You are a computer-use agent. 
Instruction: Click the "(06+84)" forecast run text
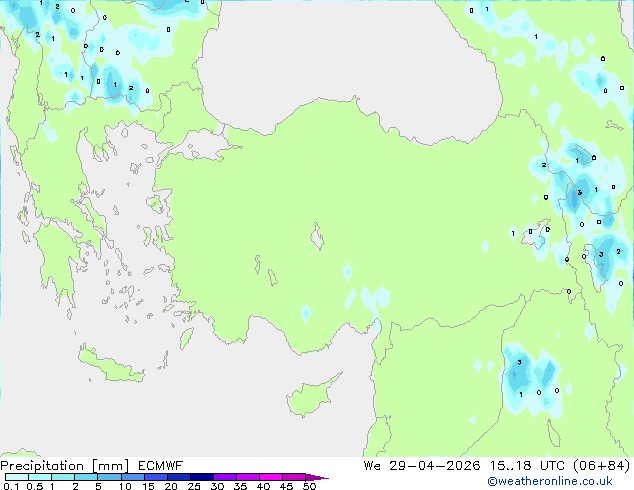click(602, 466)
